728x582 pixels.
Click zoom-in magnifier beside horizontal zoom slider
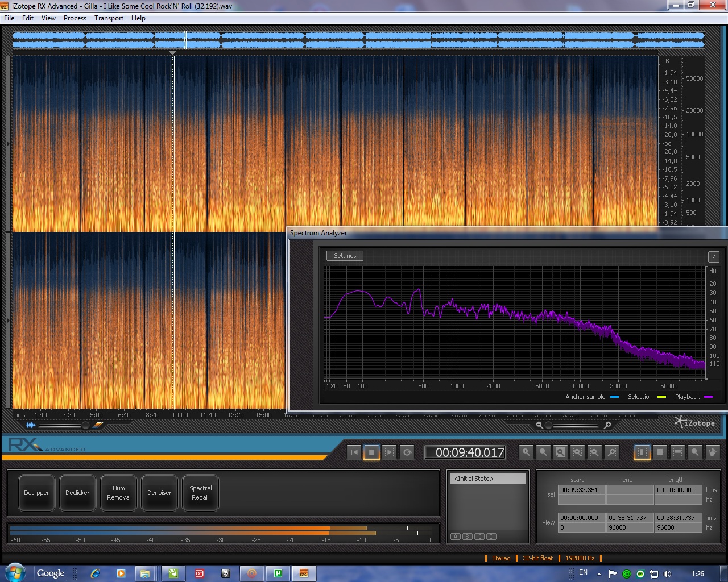[x=607, y=425]
